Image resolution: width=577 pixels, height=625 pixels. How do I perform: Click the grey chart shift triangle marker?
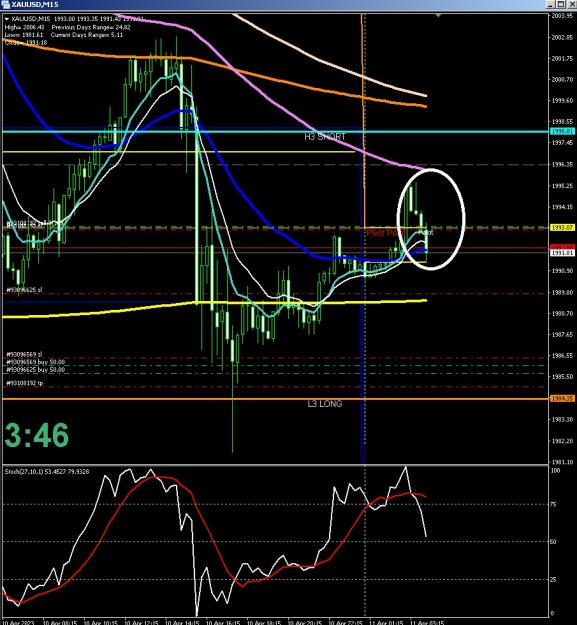tap(438, 15)
